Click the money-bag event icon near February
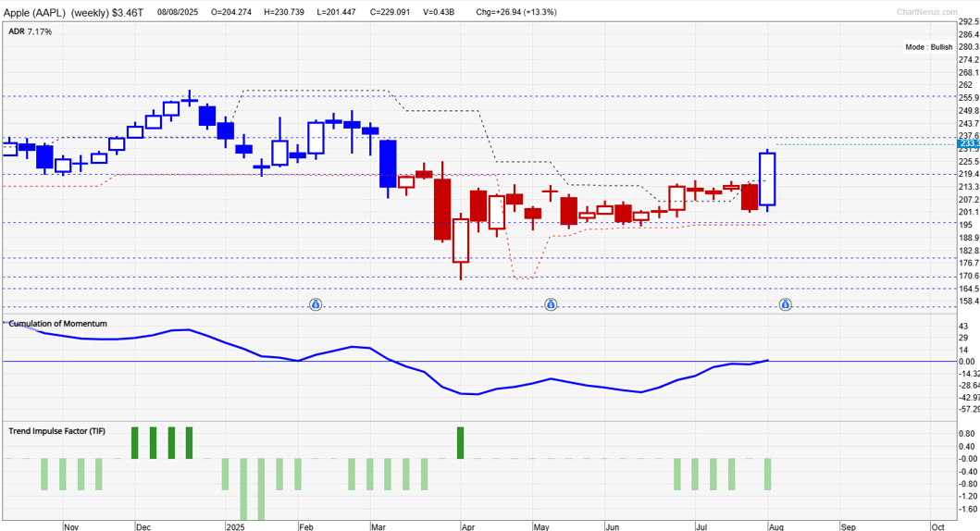 point(316,304)
